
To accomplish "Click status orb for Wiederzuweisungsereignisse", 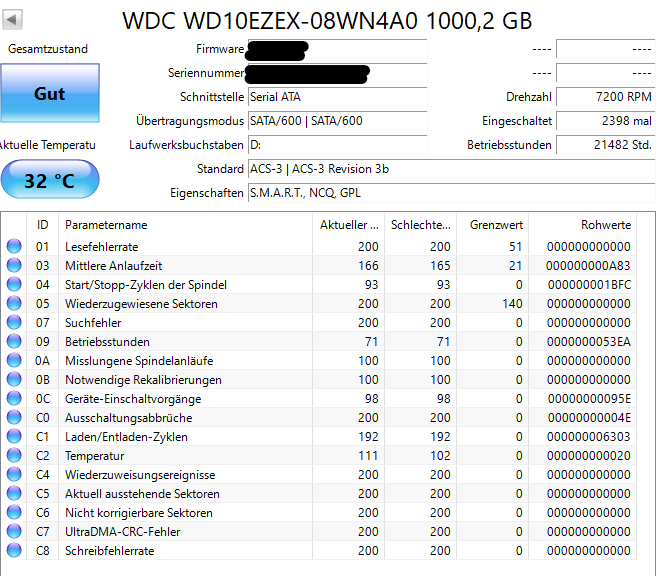I will click(x=14, y=475).
